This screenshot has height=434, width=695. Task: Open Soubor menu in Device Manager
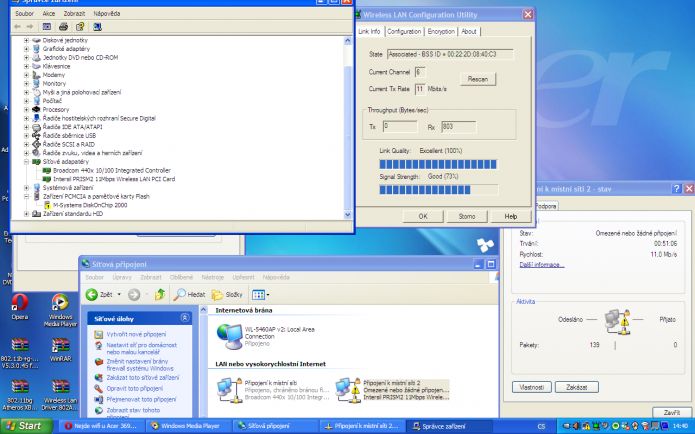[24, 14]
